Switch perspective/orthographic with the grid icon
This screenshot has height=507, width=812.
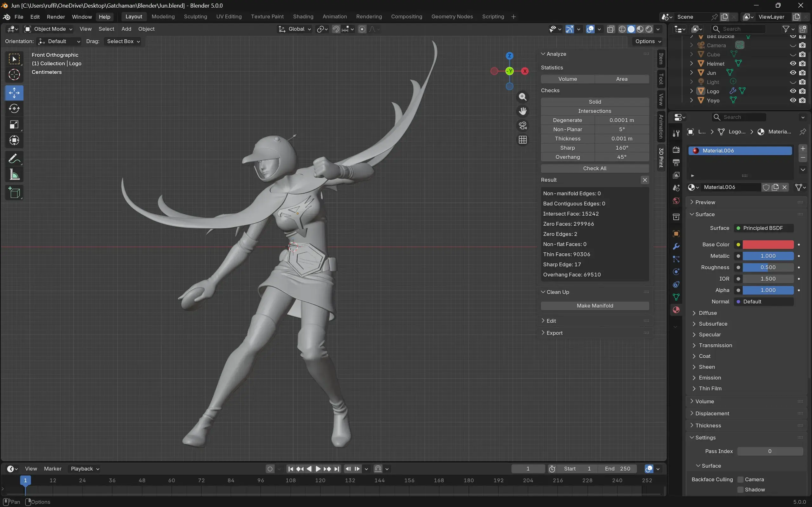(522, 140)
